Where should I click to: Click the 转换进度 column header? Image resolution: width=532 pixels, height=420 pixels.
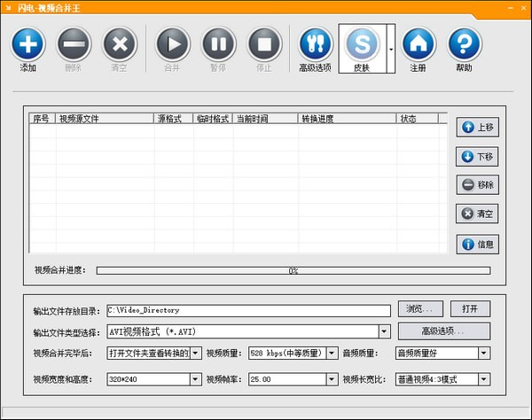click(x=347, y=119)
